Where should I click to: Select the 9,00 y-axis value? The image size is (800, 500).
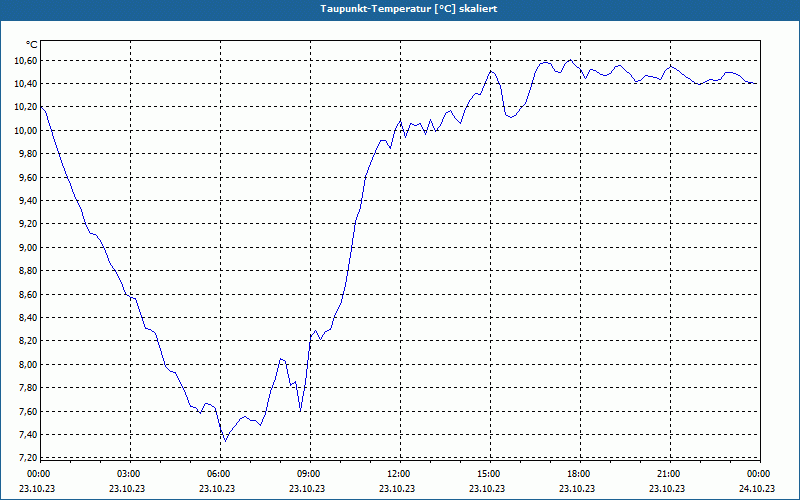[28, 247]
